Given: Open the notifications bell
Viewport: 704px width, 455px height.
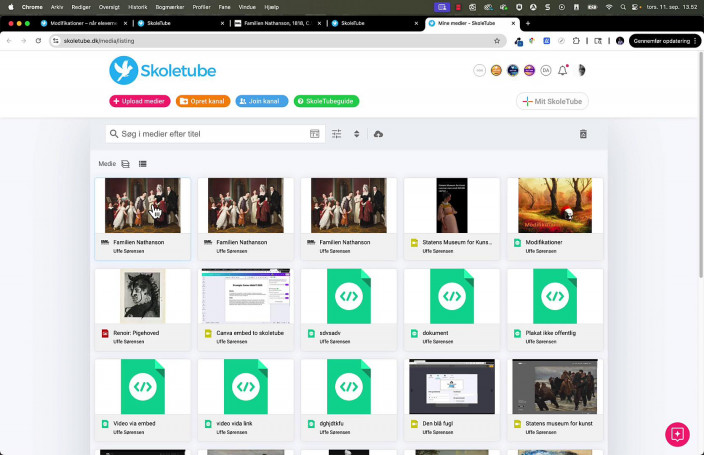Looking at the screenshot, I should pos(563,70).
